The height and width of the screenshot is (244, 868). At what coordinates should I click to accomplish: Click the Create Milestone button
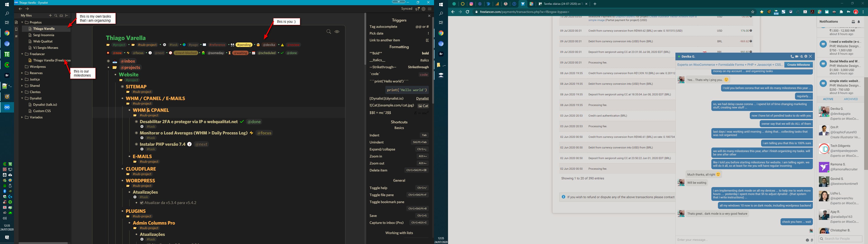[x=798, y=65]
